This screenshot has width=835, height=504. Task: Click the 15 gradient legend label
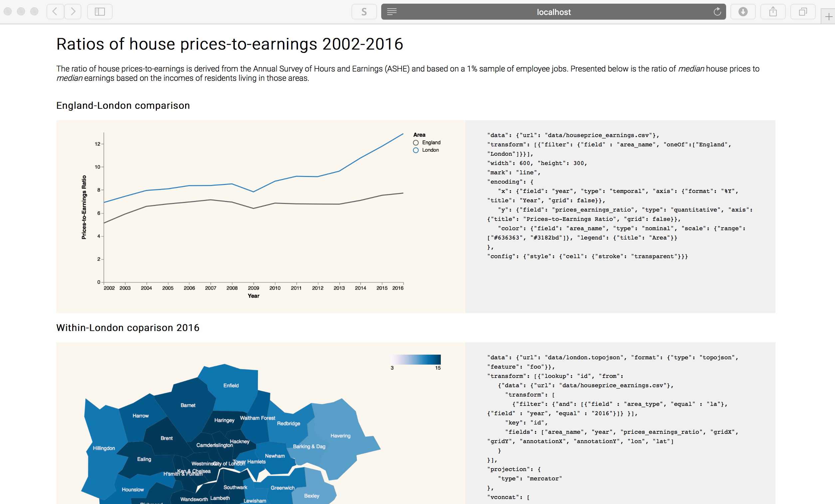coord(438,368)
